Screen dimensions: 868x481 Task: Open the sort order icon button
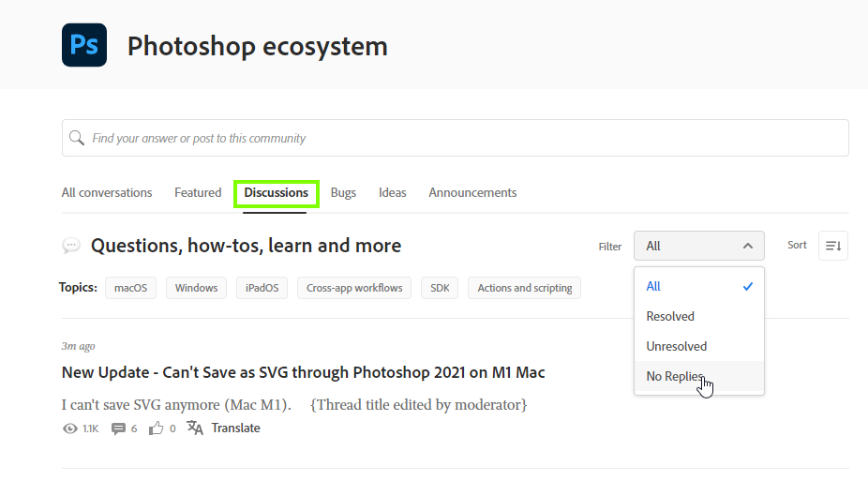[x=833, y=246]
